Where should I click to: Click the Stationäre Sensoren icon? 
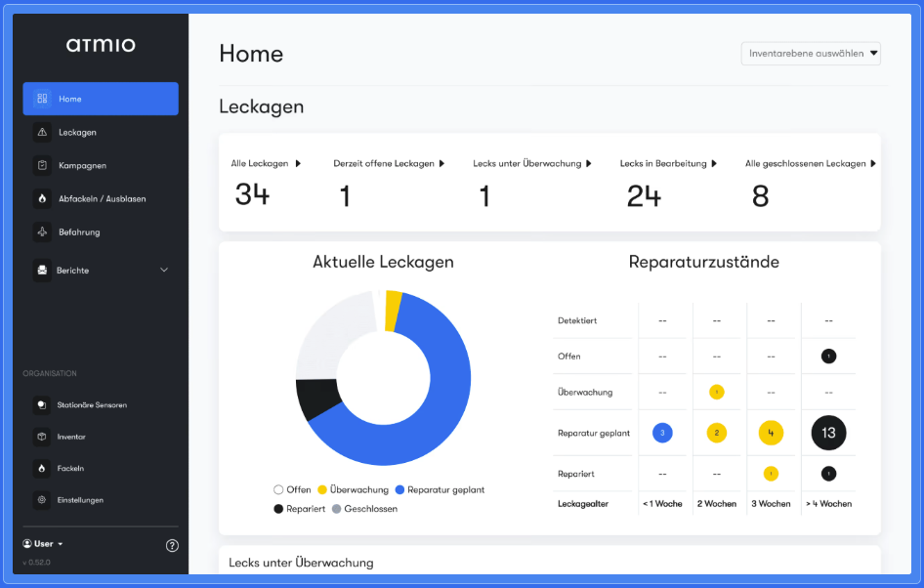pos(41,404)
